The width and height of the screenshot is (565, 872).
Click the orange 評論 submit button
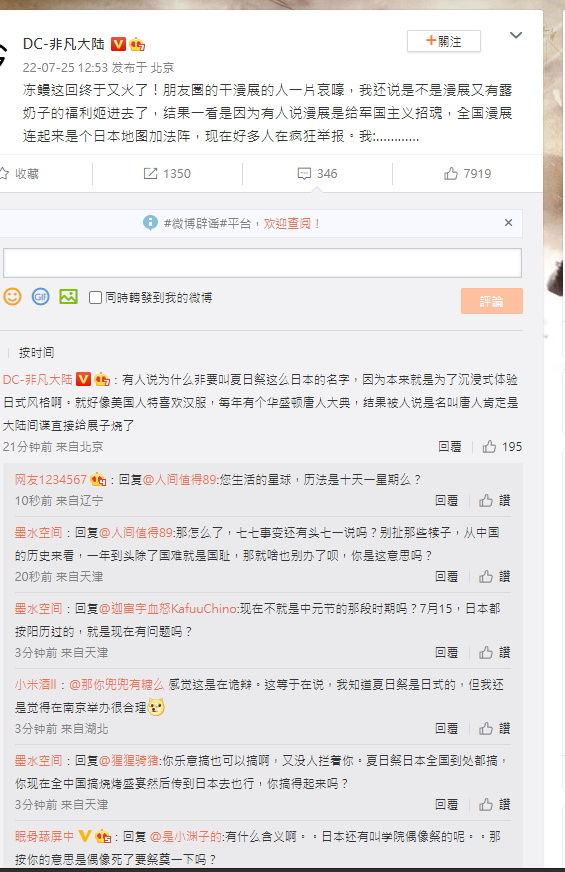[492, 301]
